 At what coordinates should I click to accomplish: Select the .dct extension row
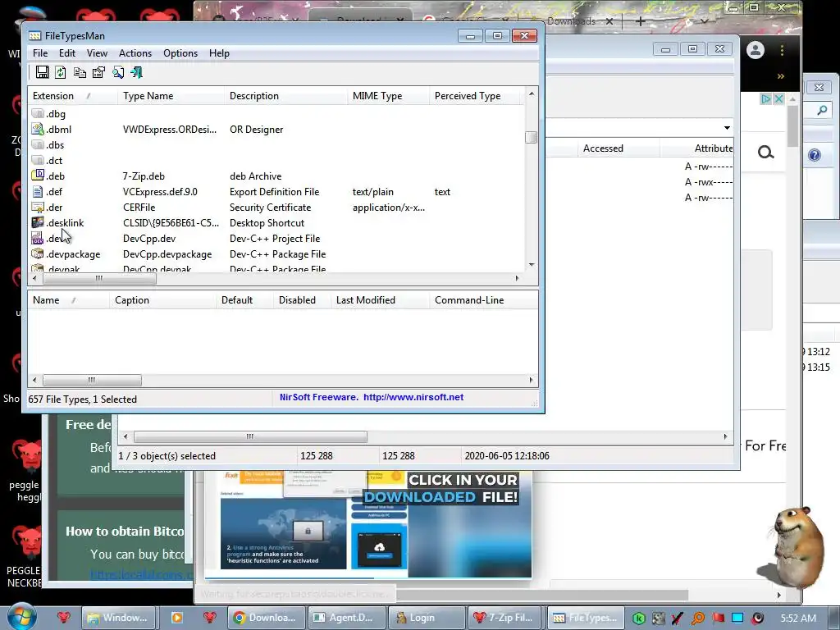[x=276, y=160]
